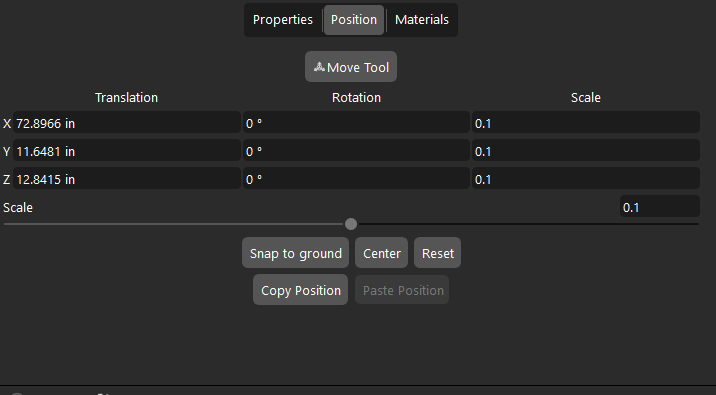Viewport: 716px width, 395px height.
Task: Edit the Z translation field 12.8415 in
Action: pos(126,179)
